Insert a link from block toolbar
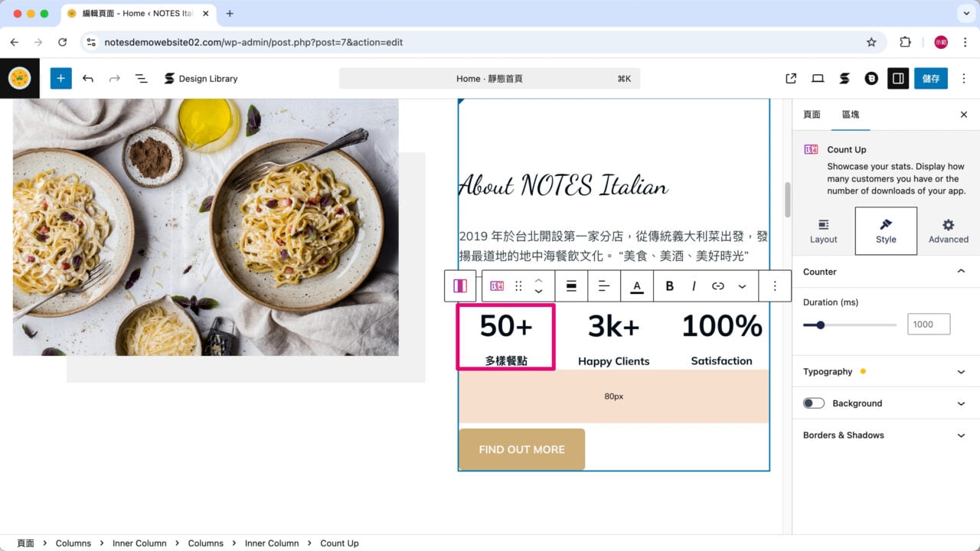Screen dimensions: 980x551 pos(717,285)
